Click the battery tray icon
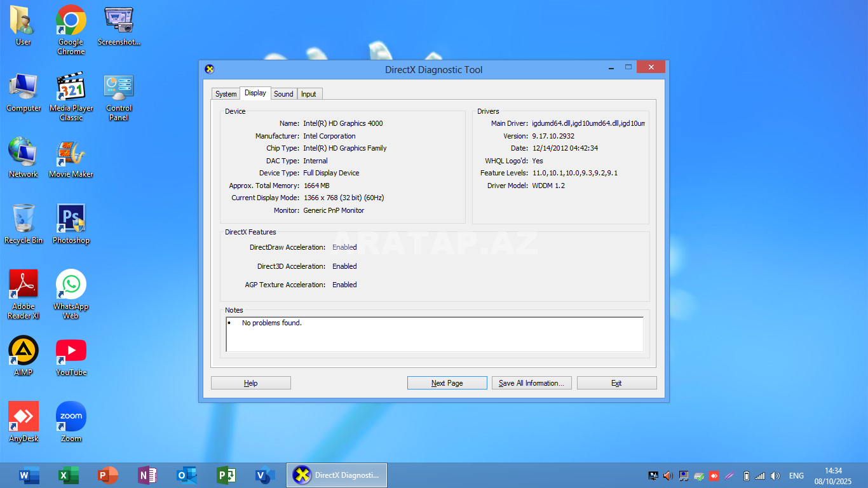The height and width of the screenshot is (488, 868). point(746,476)
